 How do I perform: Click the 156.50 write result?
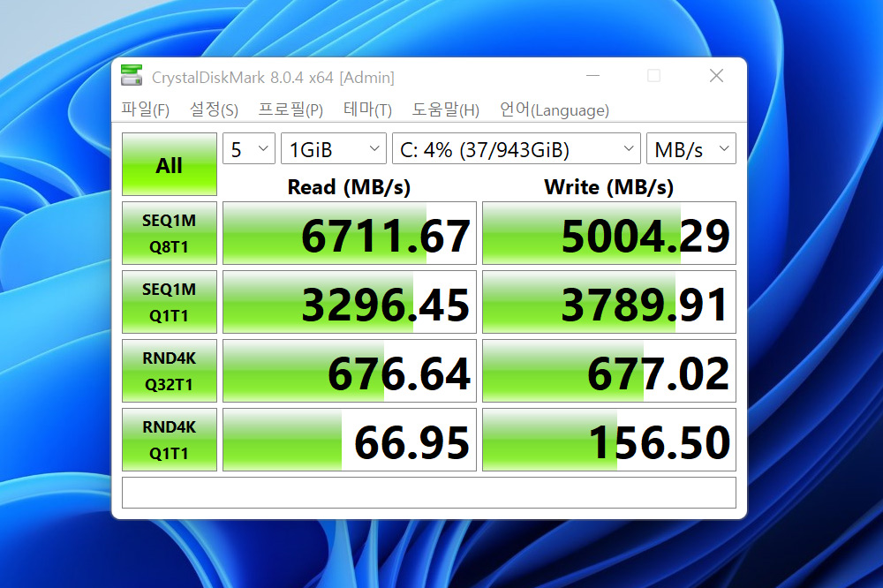pyautogui.click(x=609, y=440)
